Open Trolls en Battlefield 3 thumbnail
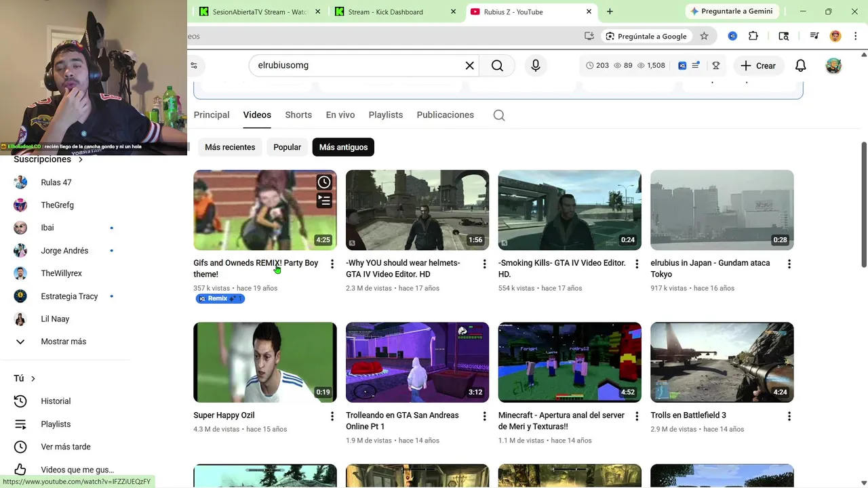868x488 pixels. (722, 363)
